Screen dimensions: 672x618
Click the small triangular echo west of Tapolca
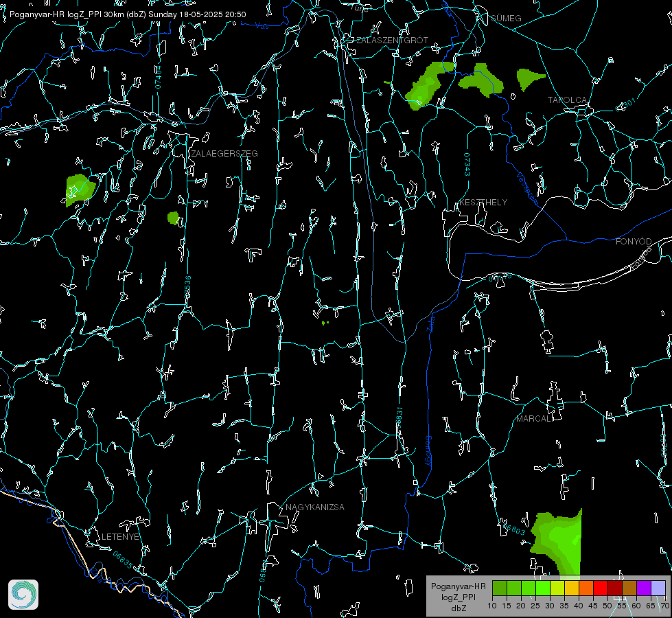tap(529, 79)
